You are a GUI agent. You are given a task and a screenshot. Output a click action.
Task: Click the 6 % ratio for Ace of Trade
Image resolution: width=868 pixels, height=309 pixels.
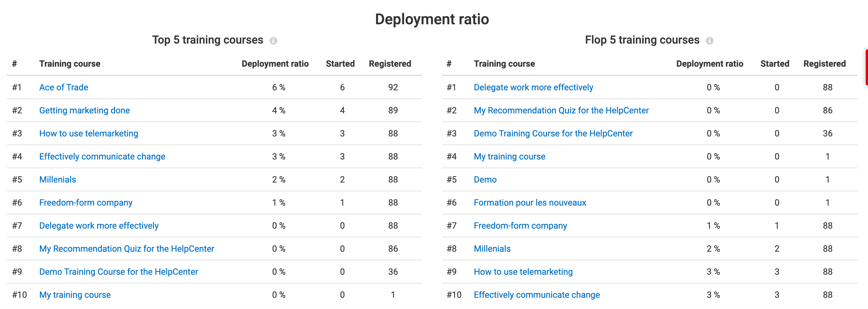[x=279, y=87]
